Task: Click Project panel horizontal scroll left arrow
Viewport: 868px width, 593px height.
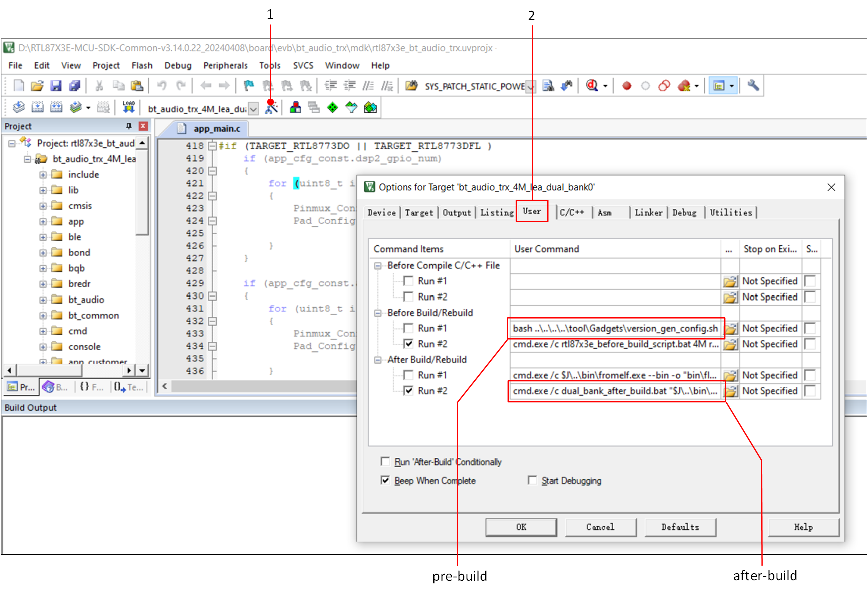Action: 10,371
